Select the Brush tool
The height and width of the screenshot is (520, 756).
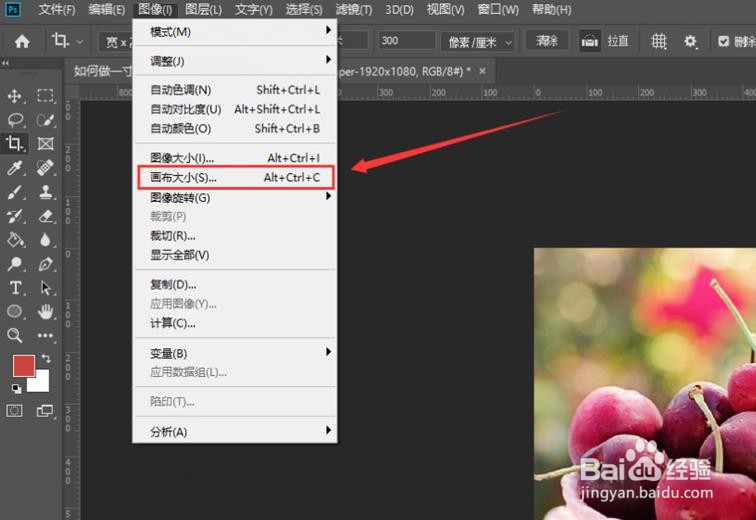14,192
